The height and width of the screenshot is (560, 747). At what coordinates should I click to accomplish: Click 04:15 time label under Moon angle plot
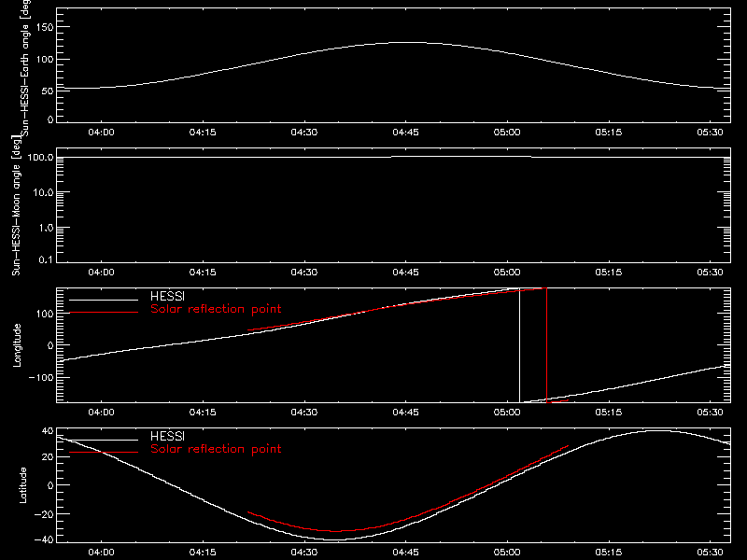(203, 273)
